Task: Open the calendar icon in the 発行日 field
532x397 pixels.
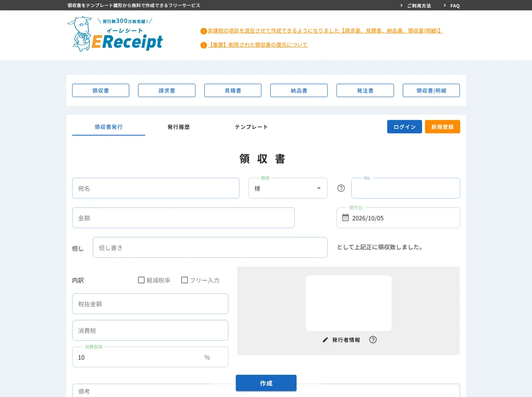Action: pos(345,218)
